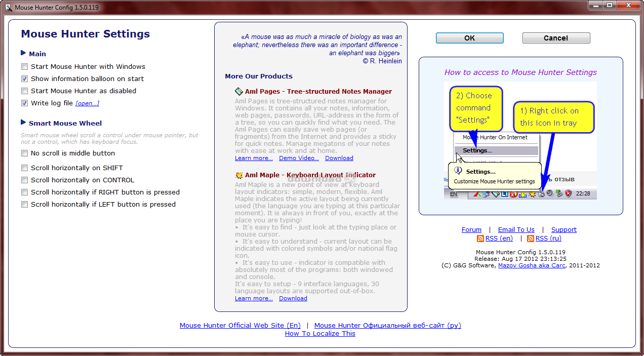644x356 pixels.
Task: Click the Aml Pages Download link
Action: pyautogui.click(x=339, y=158)
